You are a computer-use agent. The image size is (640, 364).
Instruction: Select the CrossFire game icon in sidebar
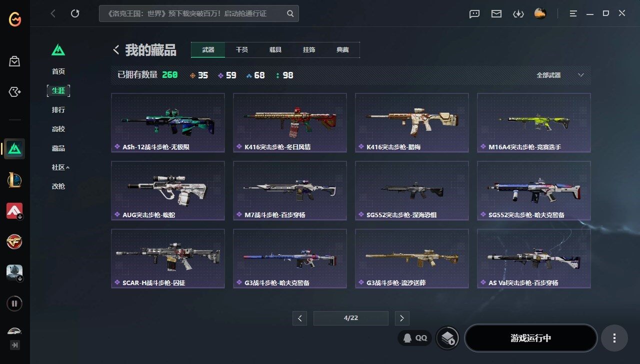pos(14,242)
